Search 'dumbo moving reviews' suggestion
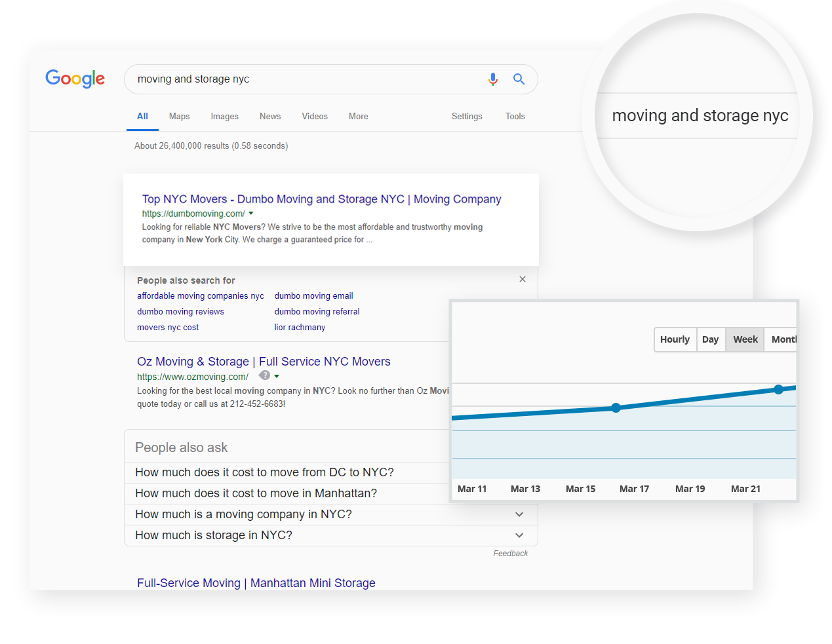 (x=180, y=312)
